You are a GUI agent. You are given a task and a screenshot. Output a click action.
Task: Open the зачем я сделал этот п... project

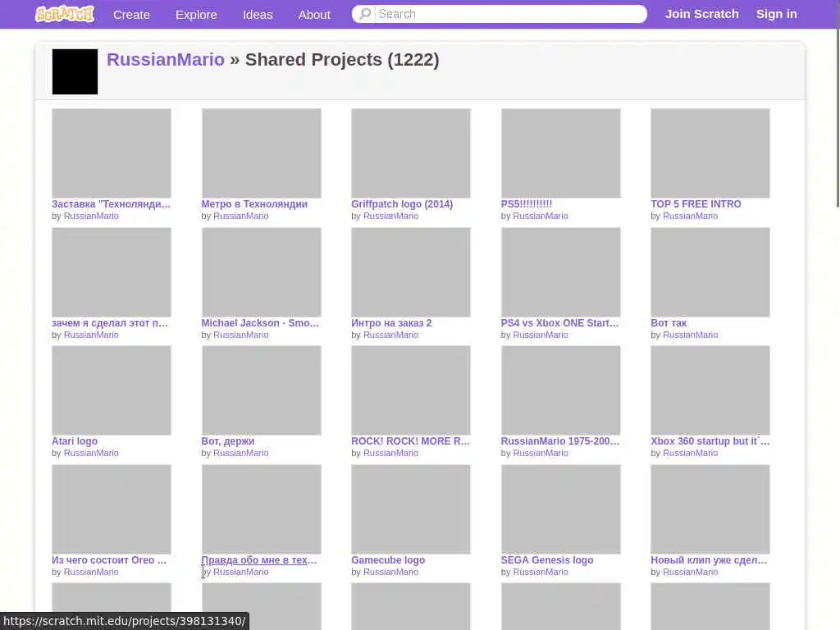point(110,323)
